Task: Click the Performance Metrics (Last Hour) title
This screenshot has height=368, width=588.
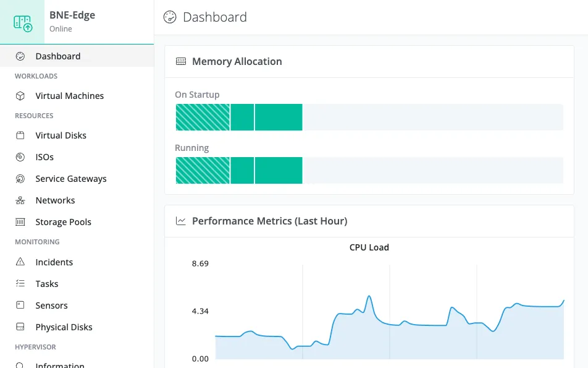Action: (270, 221)
